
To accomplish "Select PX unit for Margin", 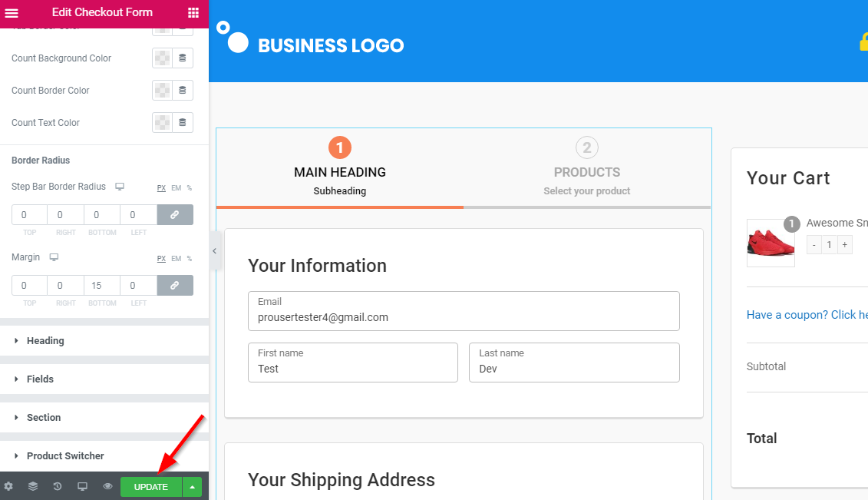I will 161,259.
